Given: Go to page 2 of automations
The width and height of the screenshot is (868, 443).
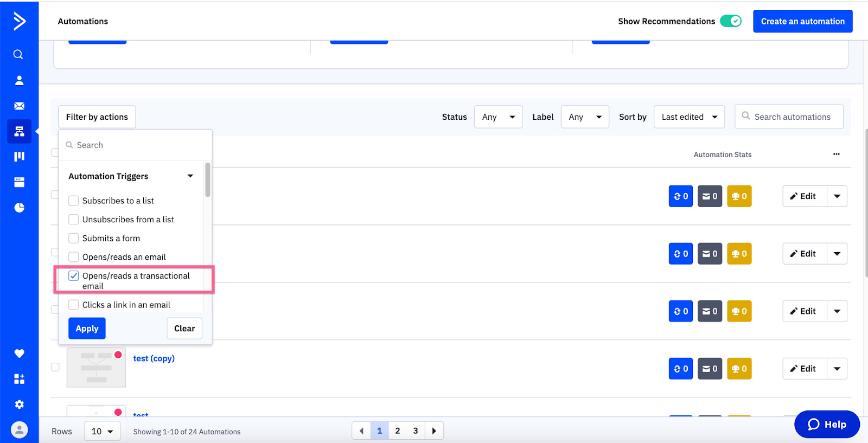Looking at the screenshot, I should (x=398, y=431).
